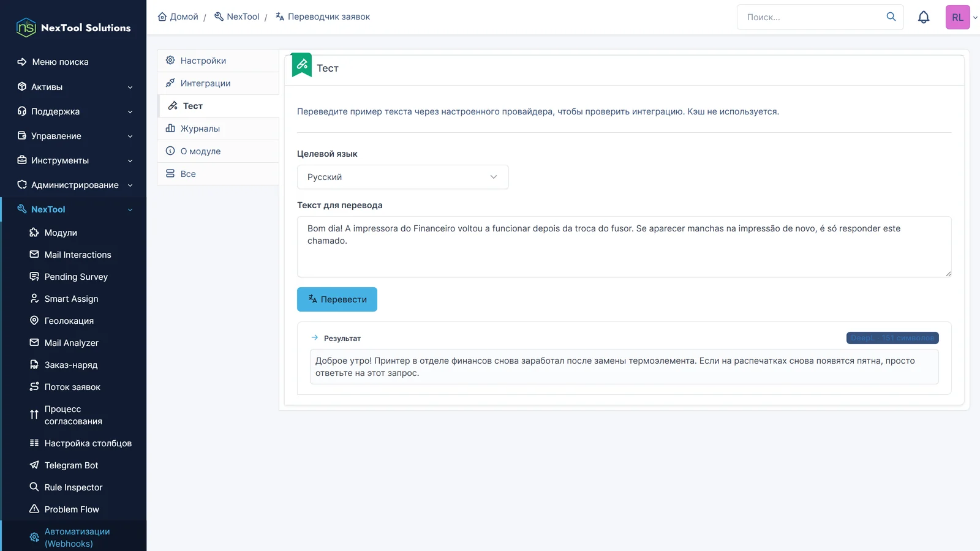The width and height of the screenshot is (980, 551).
Task: Click the Pending Survey icon
Action: 34,276
